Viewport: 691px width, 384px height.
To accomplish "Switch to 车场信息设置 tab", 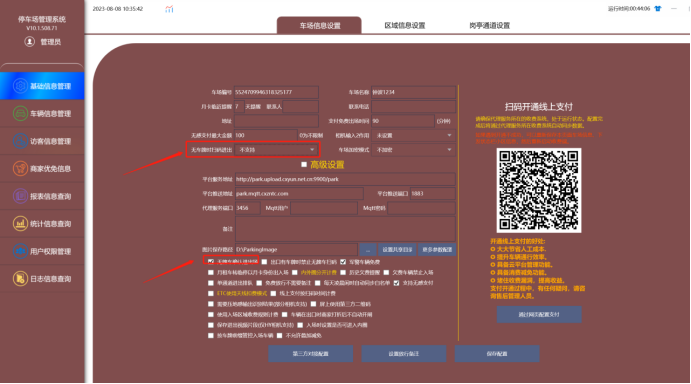I will click(x=319, y=26).
